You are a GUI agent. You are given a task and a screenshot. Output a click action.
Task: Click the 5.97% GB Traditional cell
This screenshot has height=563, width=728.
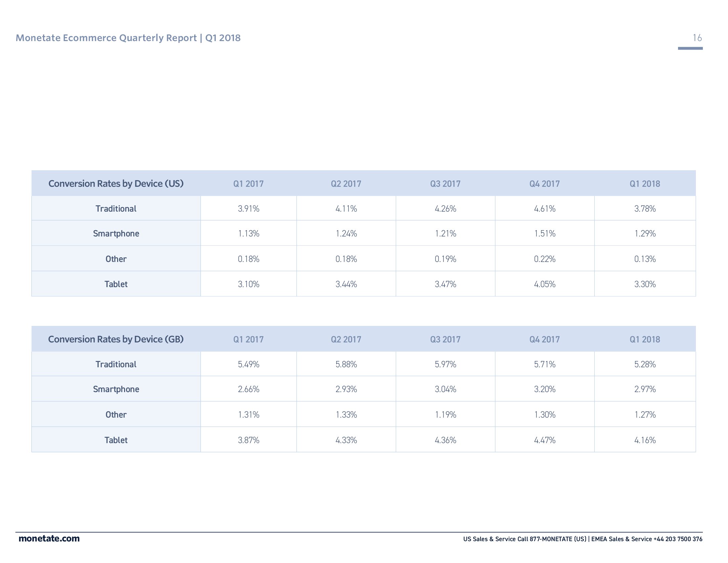click(x=445, y=364)
